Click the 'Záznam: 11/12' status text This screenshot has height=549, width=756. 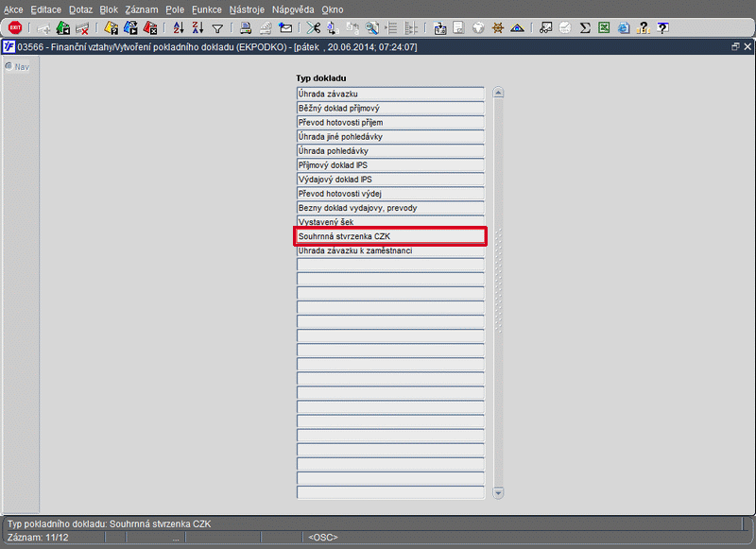point(38,538)
